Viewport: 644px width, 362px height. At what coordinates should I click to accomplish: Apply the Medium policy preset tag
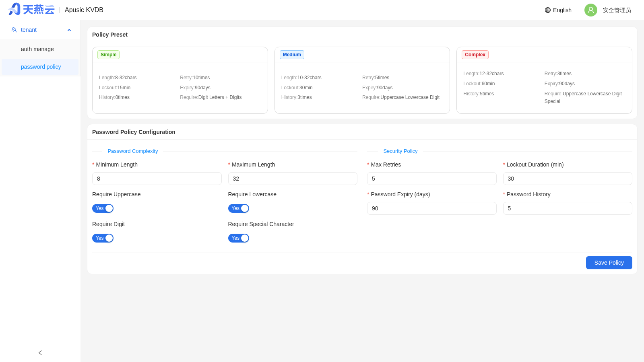tap(292, 55)
